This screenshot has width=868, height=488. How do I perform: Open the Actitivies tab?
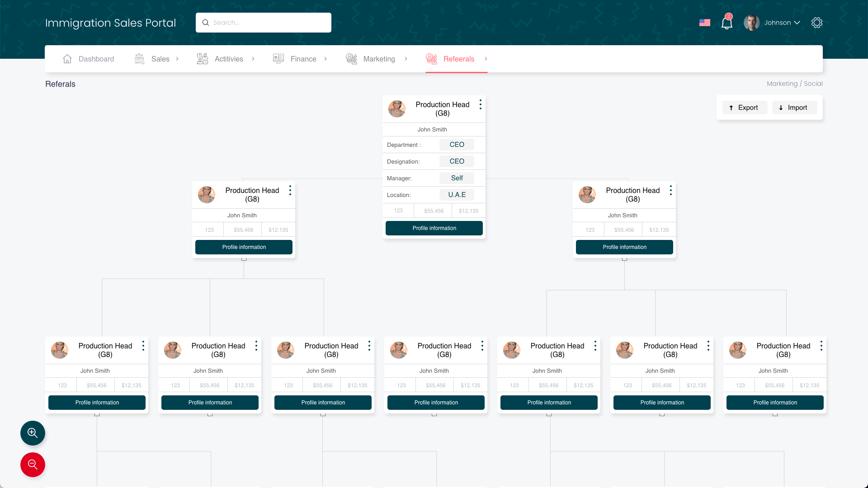228,59
